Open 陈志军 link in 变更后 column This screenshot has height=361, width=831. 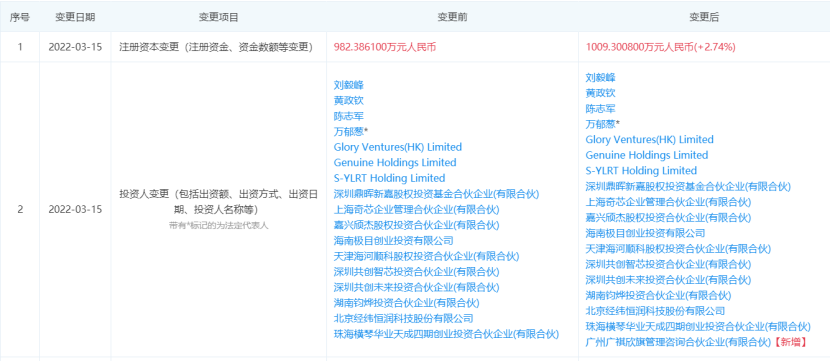[600, 109]
